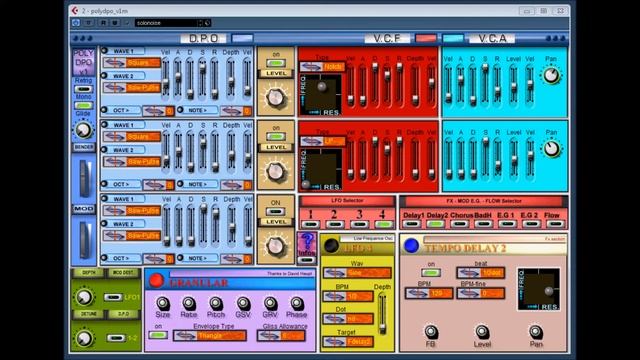
Task: Click the Granular Rate knob
Action: tap(189, 304)
